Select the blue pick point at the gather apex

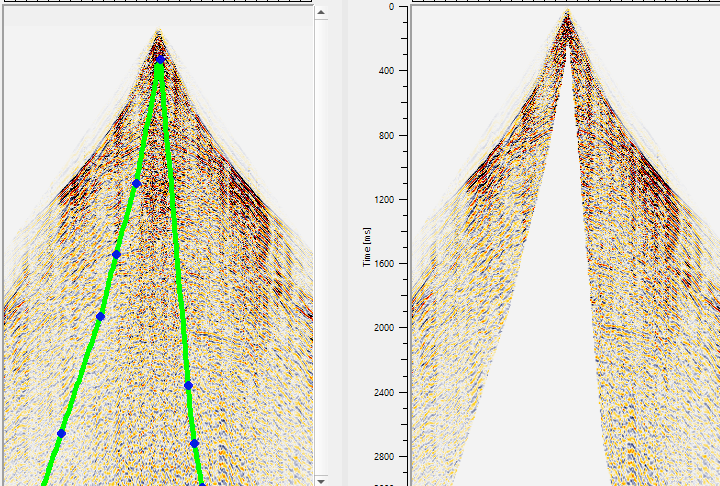click(x=160, y=60)
